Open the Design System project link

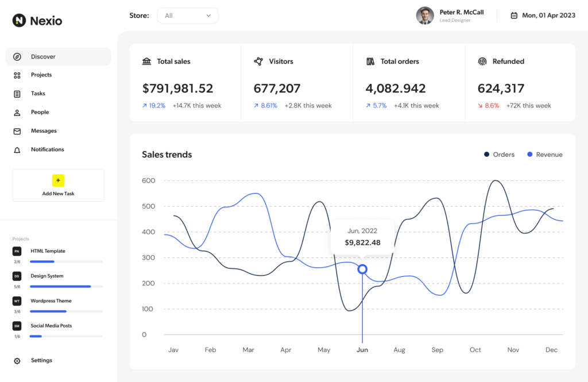tap(47, 276)
